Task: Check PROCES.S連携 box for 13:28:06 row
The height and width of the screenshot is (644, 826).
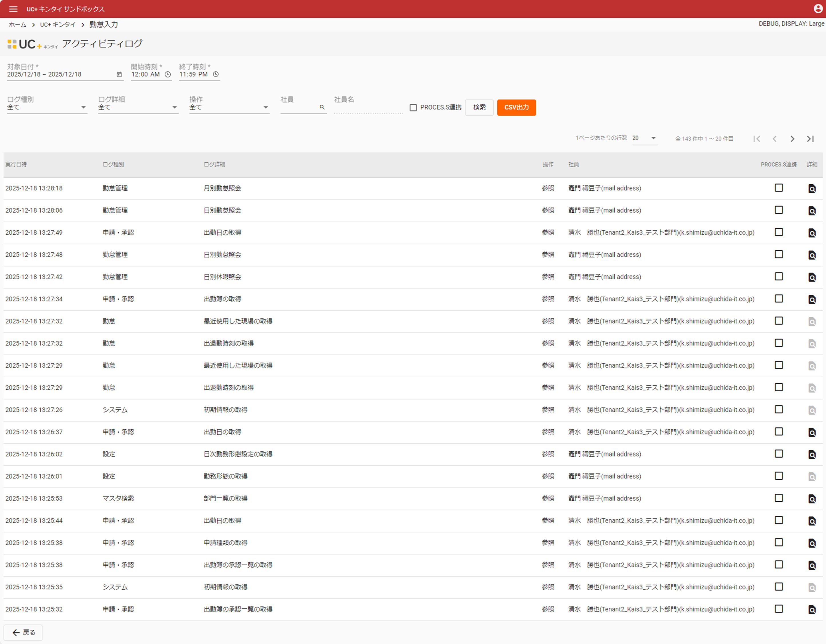Action: pos(779,210)
